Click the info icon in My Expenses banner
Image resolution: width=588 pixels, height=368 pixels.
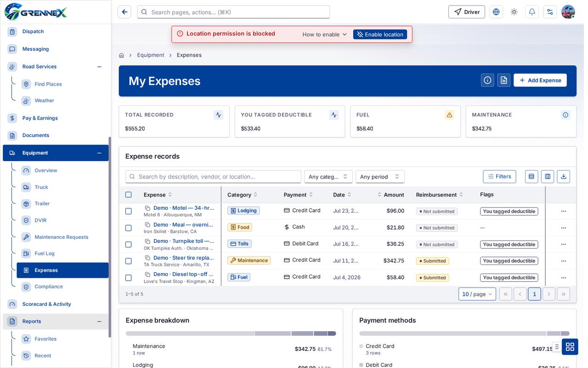pyautogui.click(x=487, y=80)
